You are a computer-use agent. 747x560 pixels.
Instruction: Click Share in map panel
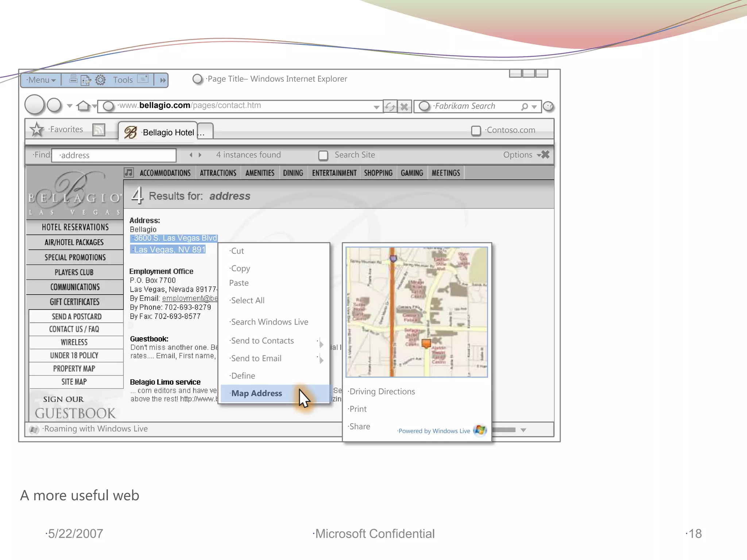click(359, 427)
